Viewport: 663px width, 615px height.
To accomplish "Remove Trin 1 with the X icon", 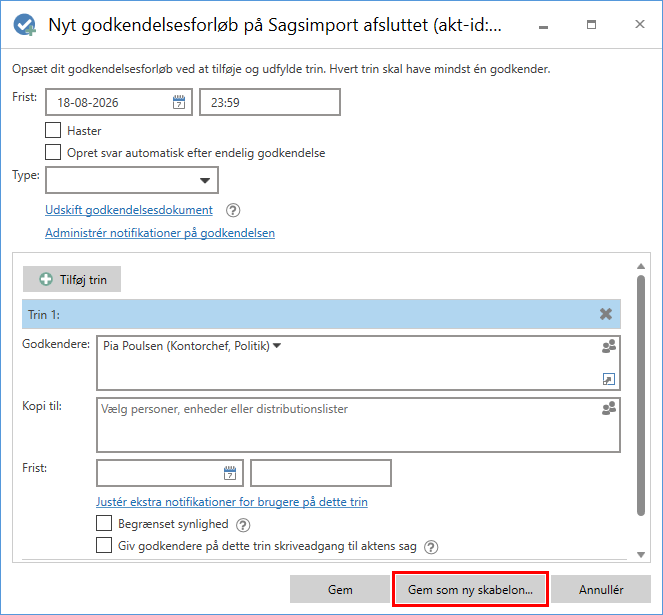I will pyautogui.click(x=605, y=314).
